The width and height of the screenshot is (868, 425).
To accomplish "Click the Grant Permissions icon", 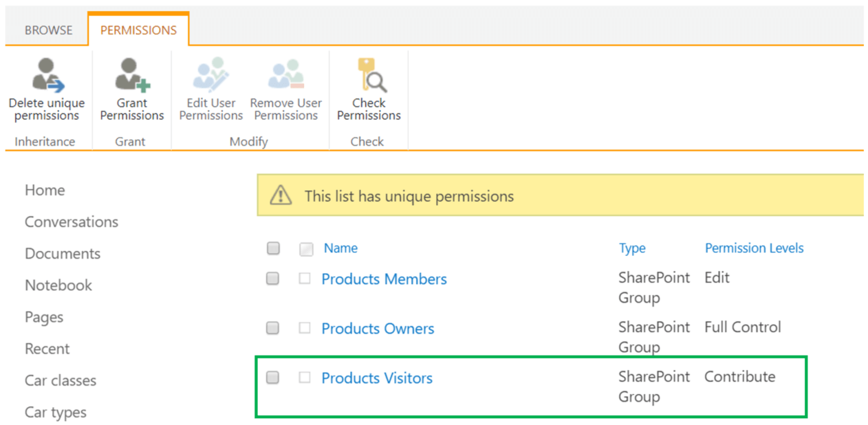I will (132, 76).
